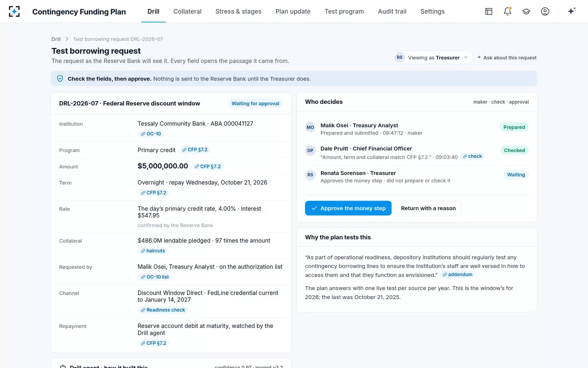588x368 pixels.
Task: Open the Audit trail tab
Action: [392, 11]
